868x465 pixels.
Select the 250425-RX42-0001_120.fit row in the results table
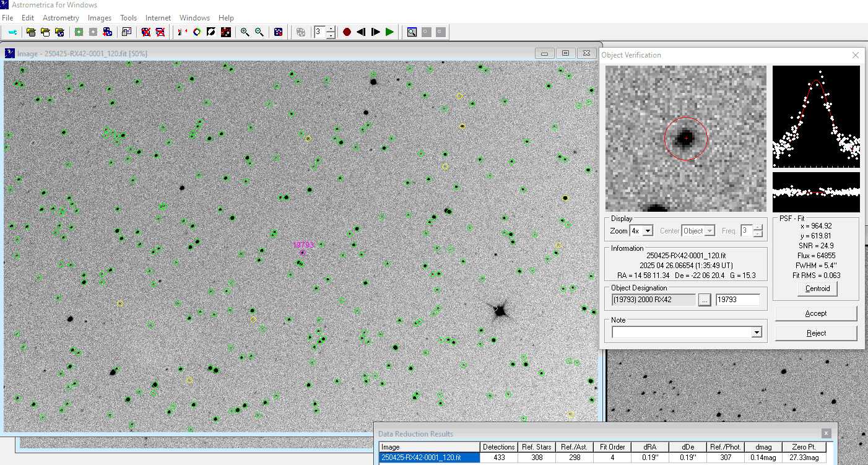429,458
